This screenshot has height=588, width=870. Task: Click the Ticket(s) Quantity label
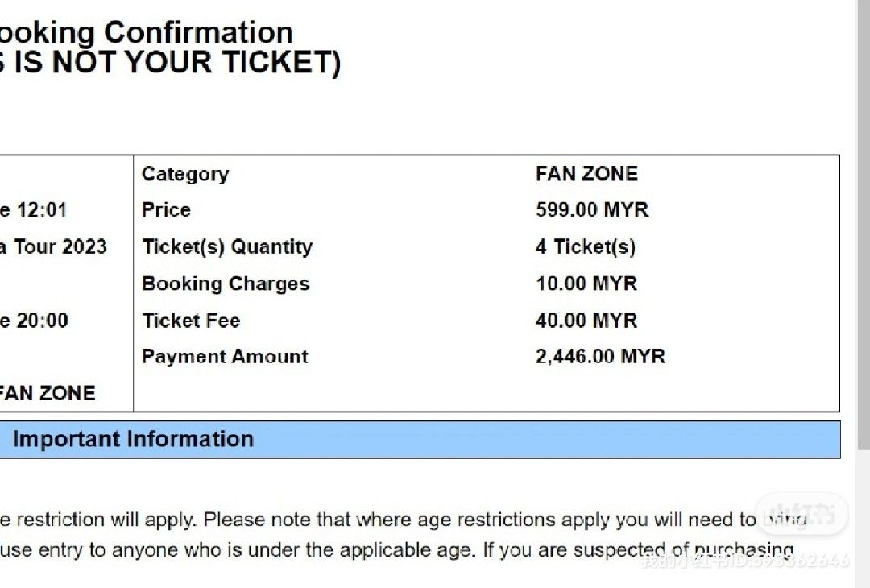226,246
